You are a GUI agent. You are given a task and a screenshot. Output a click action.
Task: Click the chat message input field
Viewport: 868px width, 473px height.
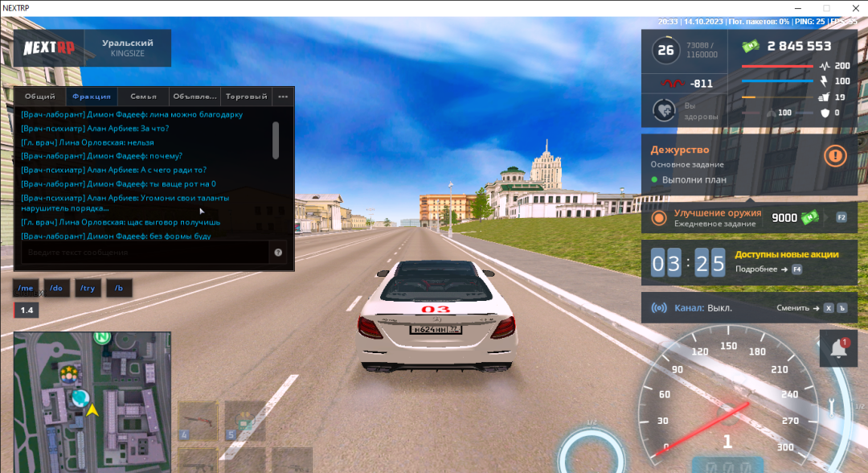tap(145, 253)
